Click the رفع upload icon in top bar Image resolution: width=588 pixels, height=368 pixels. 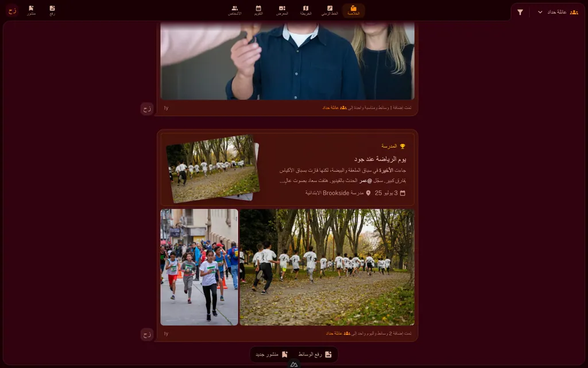coord(52,10)
